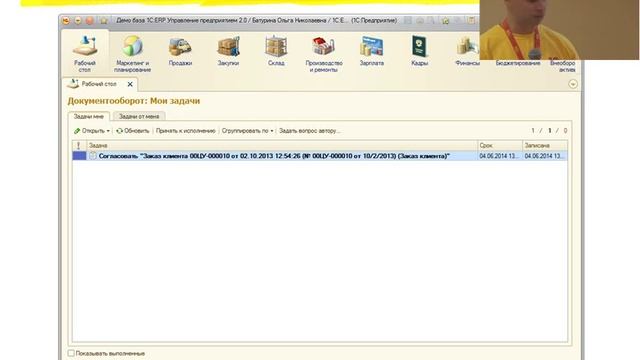Click the Документооборот: Мои задачи heading
Image resolution: width=640 pixels, height=360 pixels.
[134, 101]
